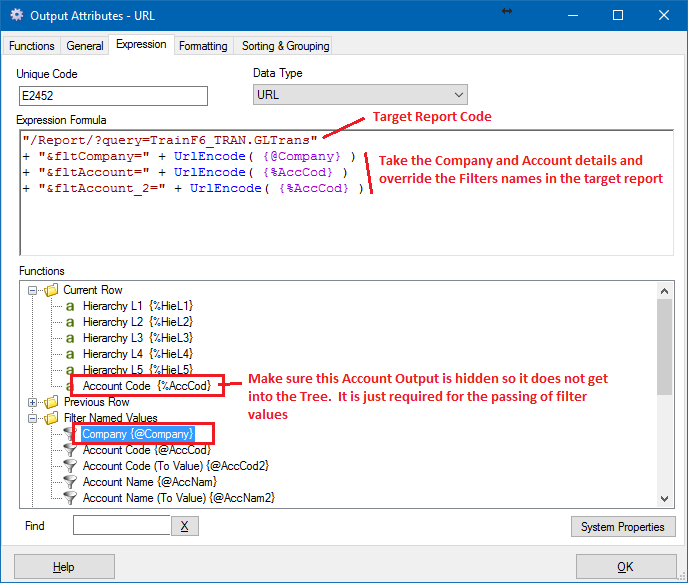Select Hierarchy L1 {%HieL1} row

(x=138, y=306)
